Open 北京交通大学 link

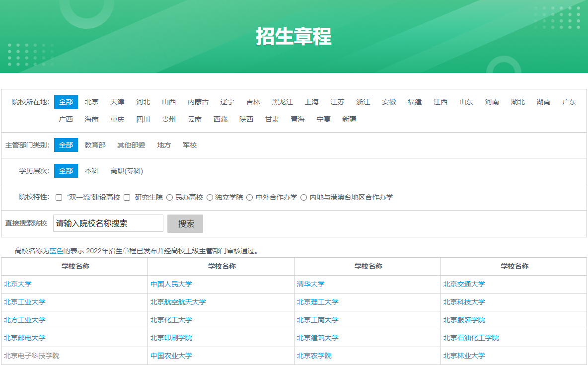(x=464, y=284)
